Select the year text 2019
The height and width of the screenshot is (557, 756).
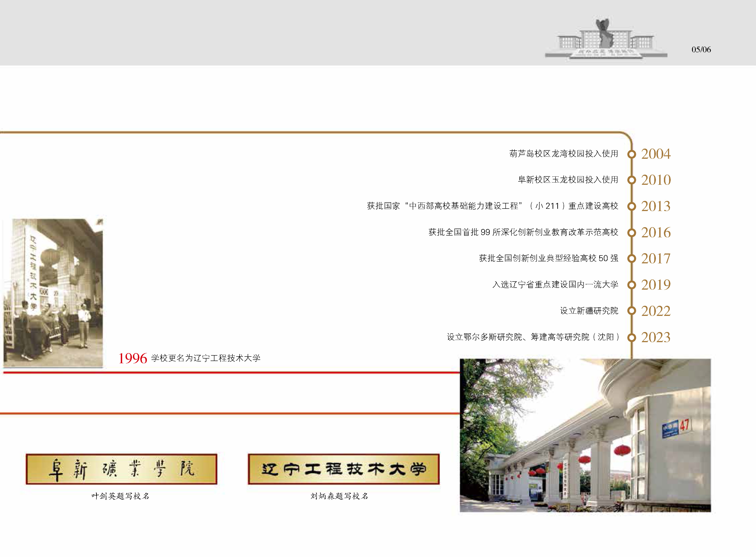(x=656, y=285)
